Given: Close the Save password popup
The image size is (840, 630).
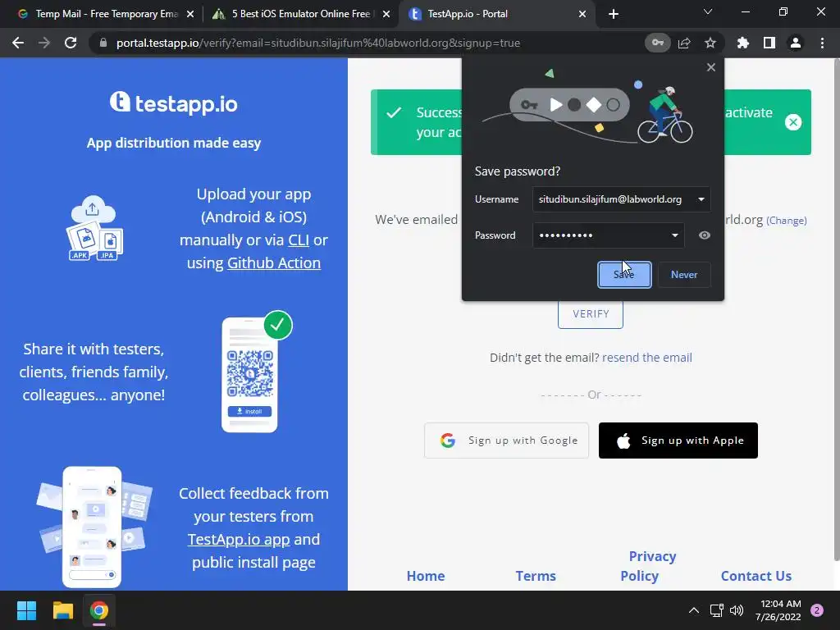Looking at the screenshot, I should (711, 67).
